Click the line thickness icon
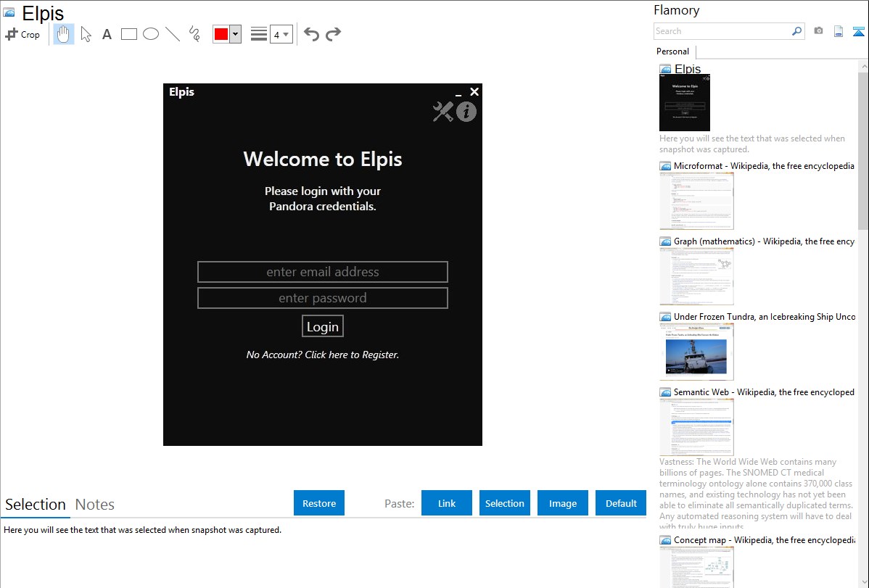Viewport: 869px width, 588px height. [x=259, y=34]
